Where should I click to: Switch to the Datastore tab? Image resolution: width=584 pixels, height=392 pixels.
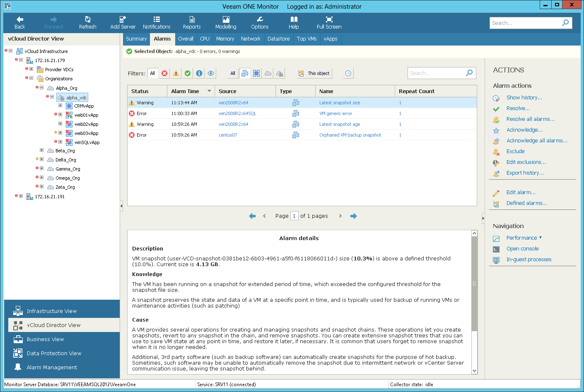pos(278,39)
